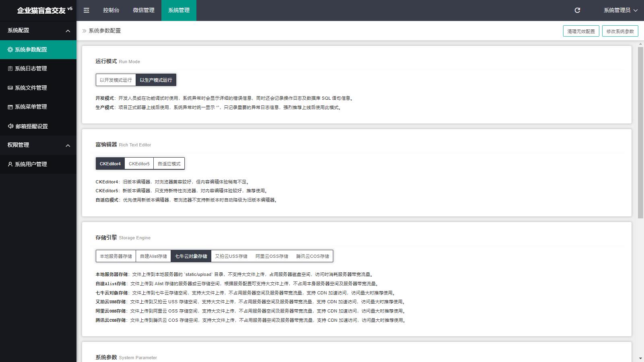Choose CKEditor5 as rich text editor
This screenshot has width=644, height=362.
click(x=139, y=164)
